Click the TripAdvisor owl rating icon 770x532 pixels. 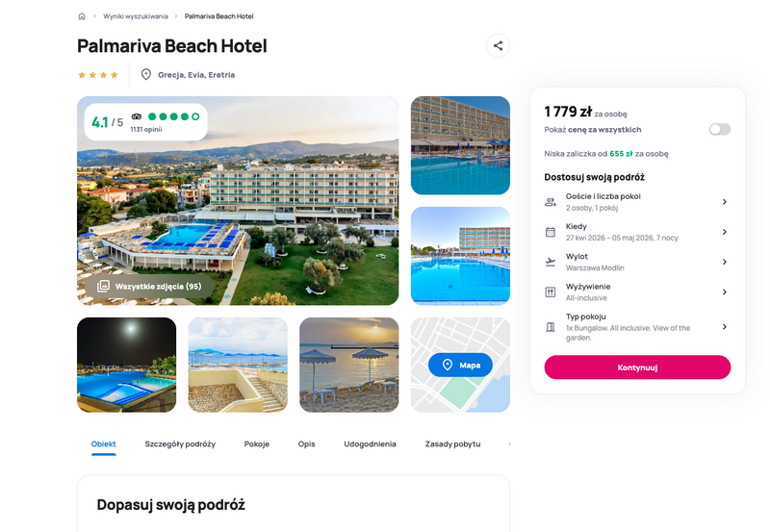(x=136, y=116)
